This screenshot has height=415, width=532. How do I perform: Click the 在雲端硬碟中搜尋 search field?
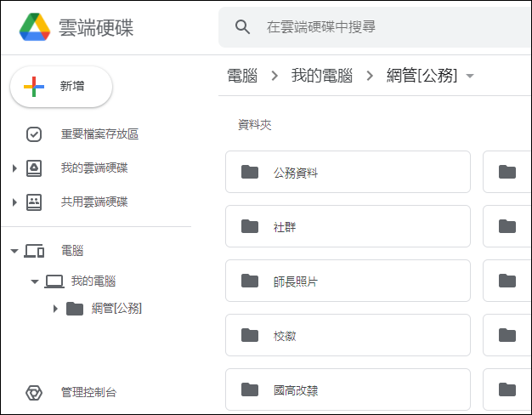[375, 27]
